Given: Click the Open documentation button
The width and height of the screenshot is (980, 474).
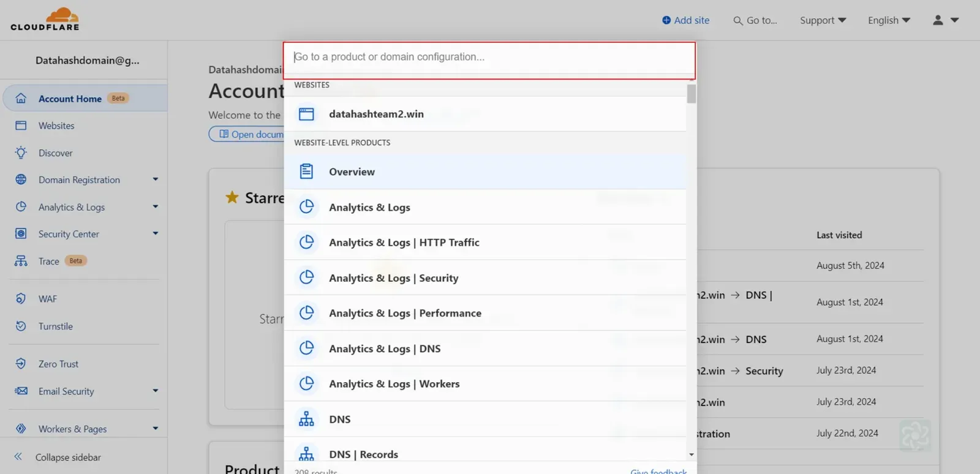Looking at the screenshot, I should pos(247,134).
